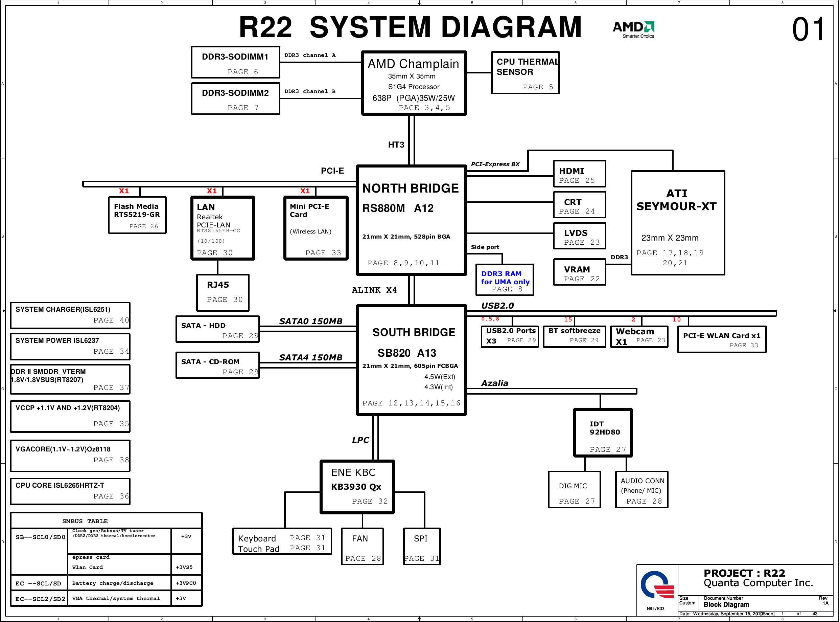Select the SOUTH BRIDGE SB820 block
Image resolution: width=840 pixels, height=622 pixels.
412,360
